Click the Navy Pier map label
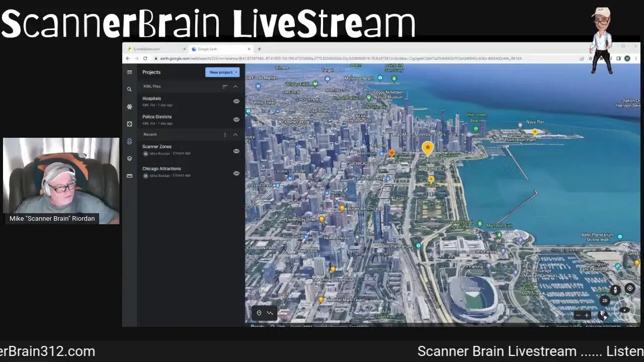 pos(535,122)
